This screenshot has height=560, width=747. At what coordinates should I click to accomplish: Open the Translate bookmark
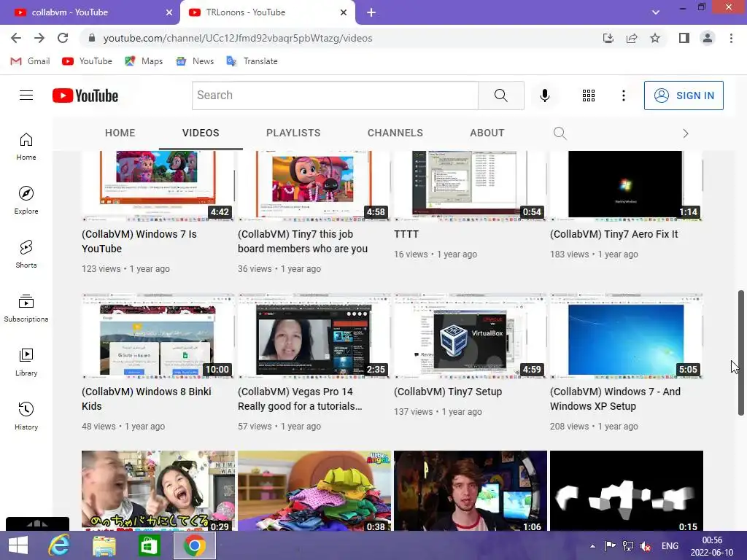coord(252,61)
